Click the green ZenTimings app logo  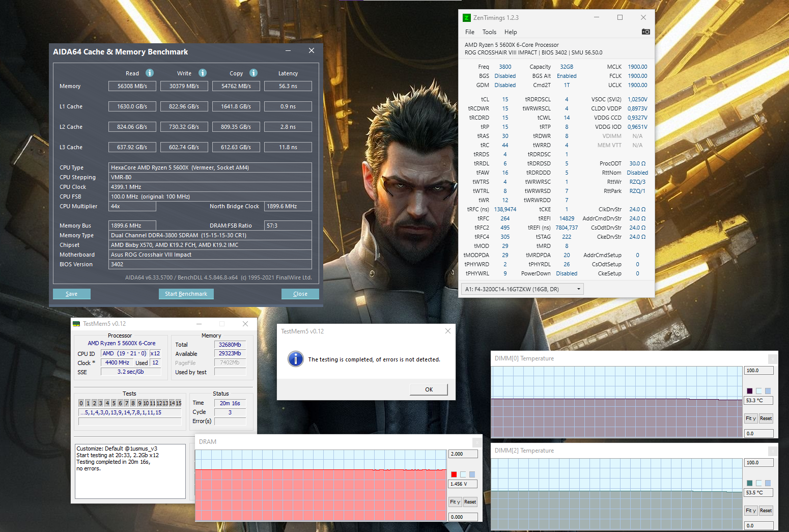466,18
